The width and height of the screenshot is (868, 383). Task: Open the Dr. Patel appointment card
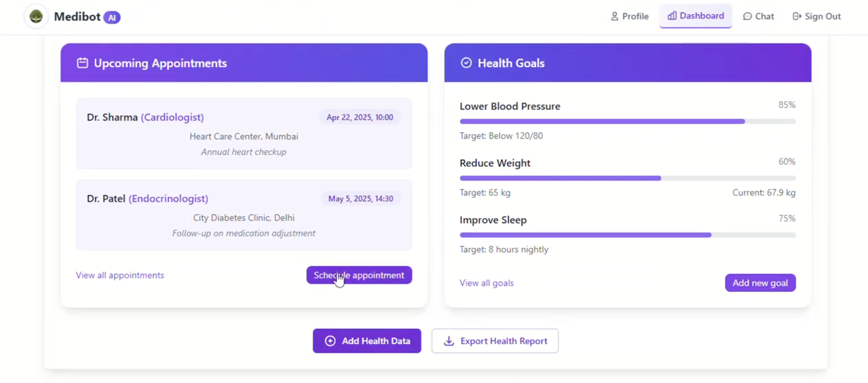(244, 215)
